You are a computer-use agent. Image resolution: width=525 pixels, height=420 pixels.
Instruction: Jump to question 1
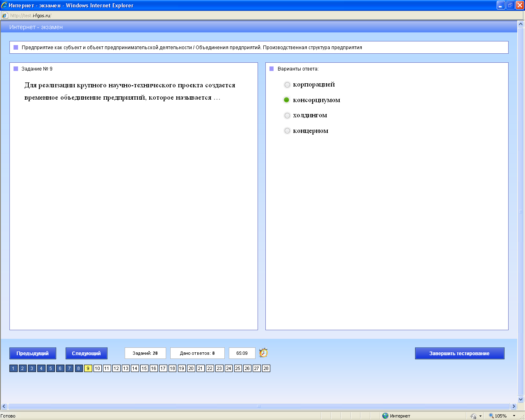pos(13,368)
